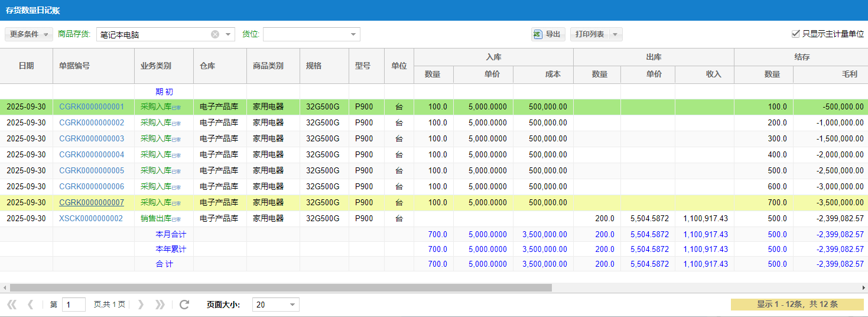The height and width of the screenshot is (317, 868).
Task: Refresh the journal list
Action: click(x=184, y=305)
